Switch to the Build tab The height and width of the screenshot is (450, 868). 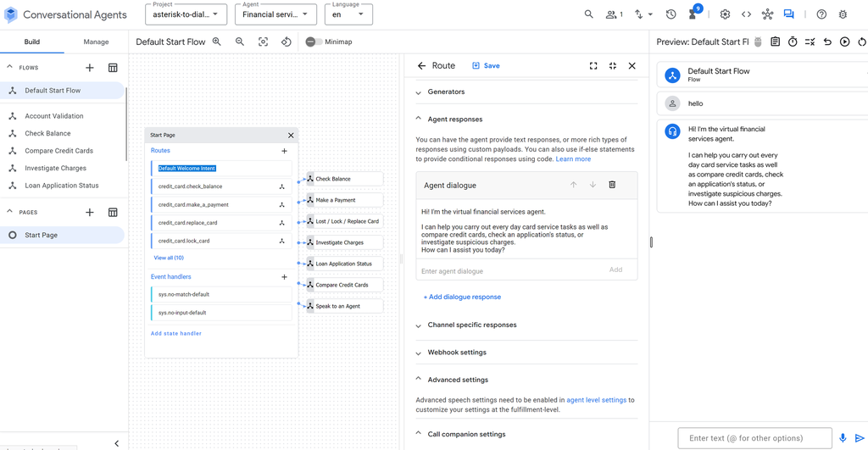pos(32,42)
